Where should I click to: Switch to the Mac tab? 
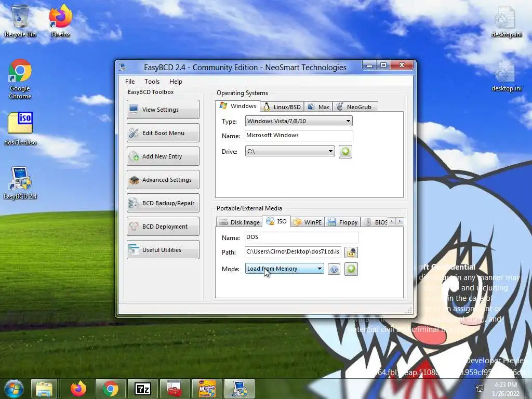[318, 107]
